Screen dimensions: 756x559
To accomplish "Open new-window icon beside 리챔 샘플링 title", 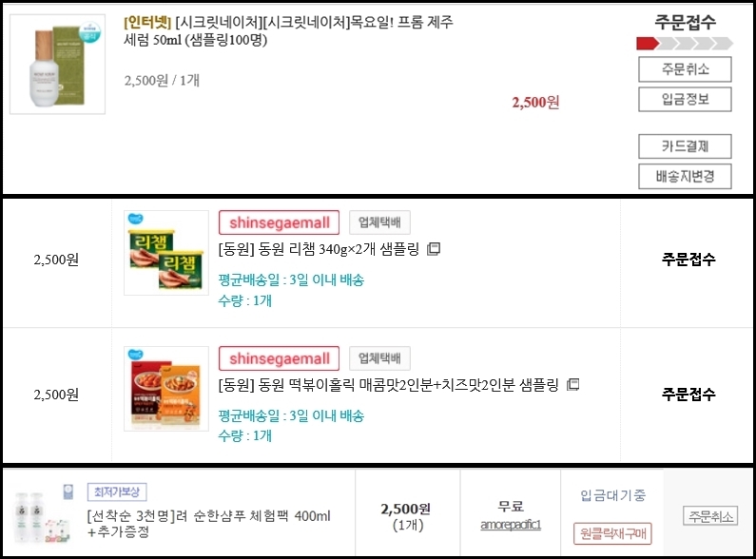I will 434,249.
